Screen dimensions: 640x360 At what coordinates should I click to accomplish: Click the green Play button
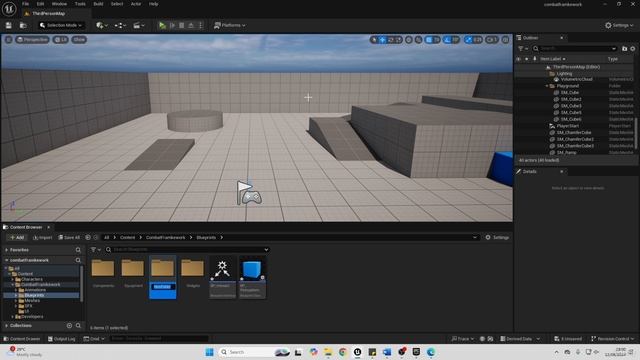[162, 25]
